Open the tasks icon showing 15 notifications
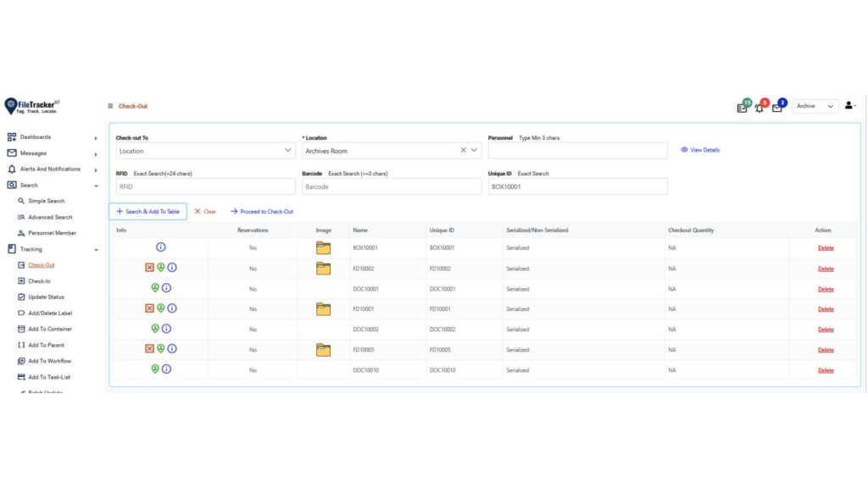The image size is (868, 488). [742, 108]
